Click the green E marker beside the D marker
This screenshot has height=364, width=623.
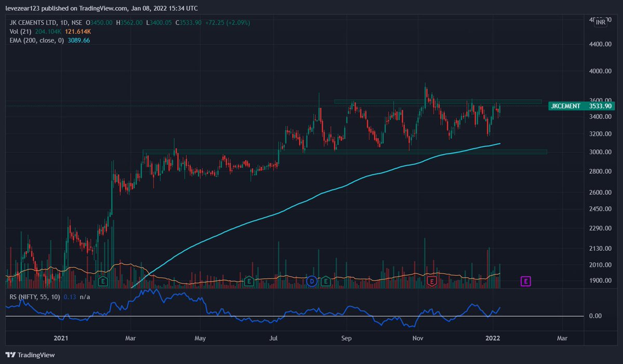tap(326, 281)
